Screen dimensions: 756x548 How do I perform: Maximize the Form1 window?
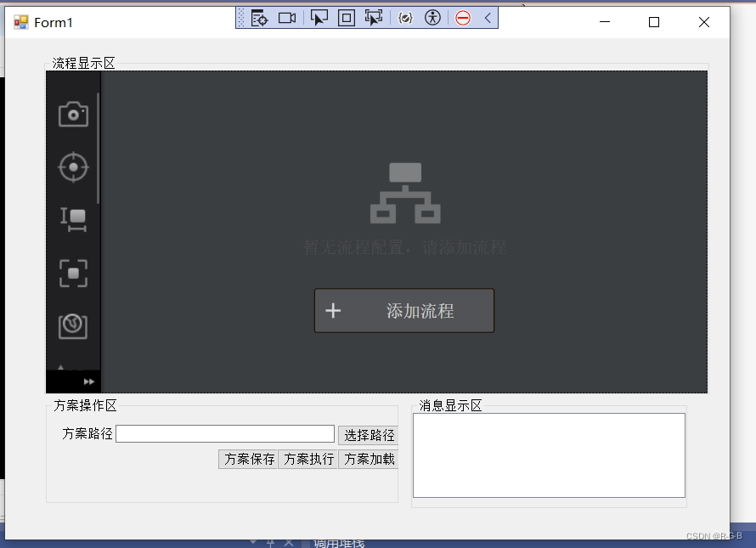pos(654,22)
